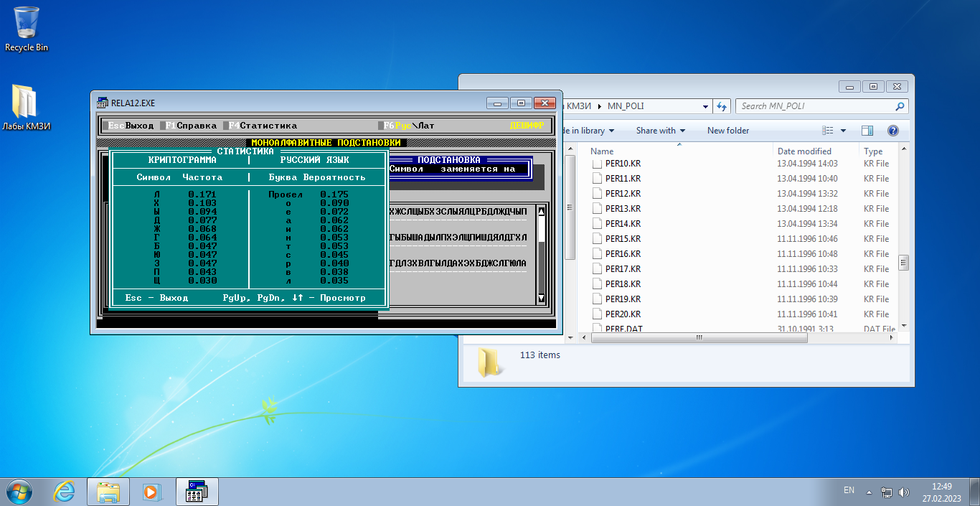Screen dimensions: 980x506
Task: Toggle F6 Рус\Лат language switch
Action: (409, 126)
